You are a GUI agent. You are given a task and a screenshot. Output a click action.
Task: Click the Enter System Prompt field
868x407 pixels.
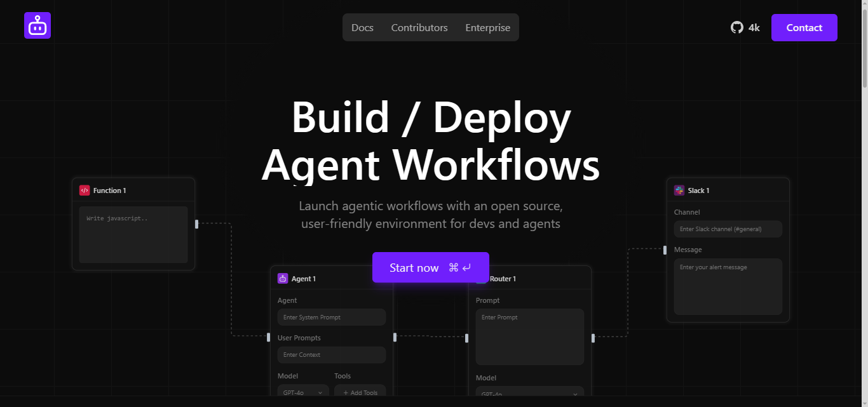coord(332,317)
